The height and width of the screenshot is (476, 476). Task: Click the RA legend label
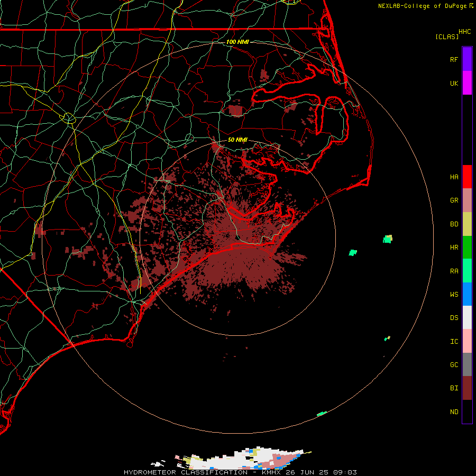tap(454, 271)
